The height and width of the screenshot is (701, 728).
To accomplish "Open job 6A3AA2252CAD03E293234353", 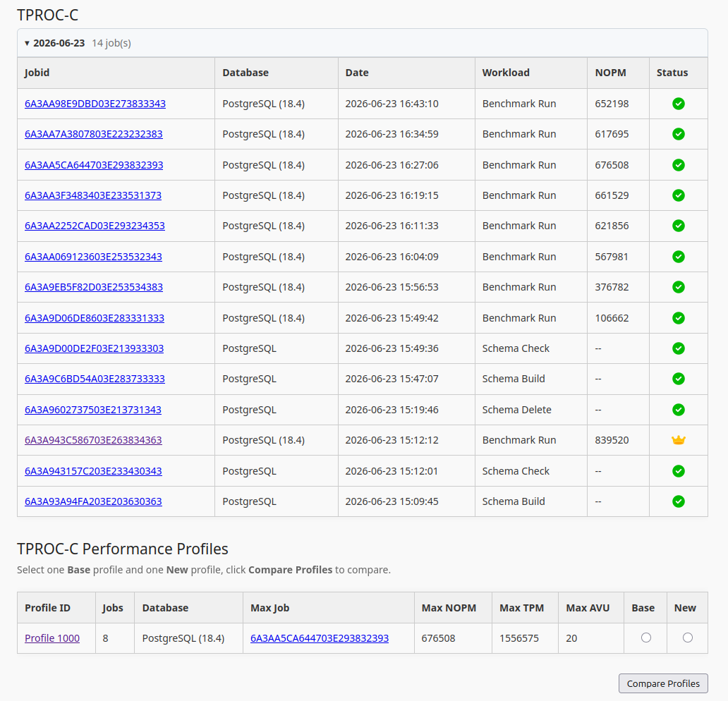I will click(95, 226).
